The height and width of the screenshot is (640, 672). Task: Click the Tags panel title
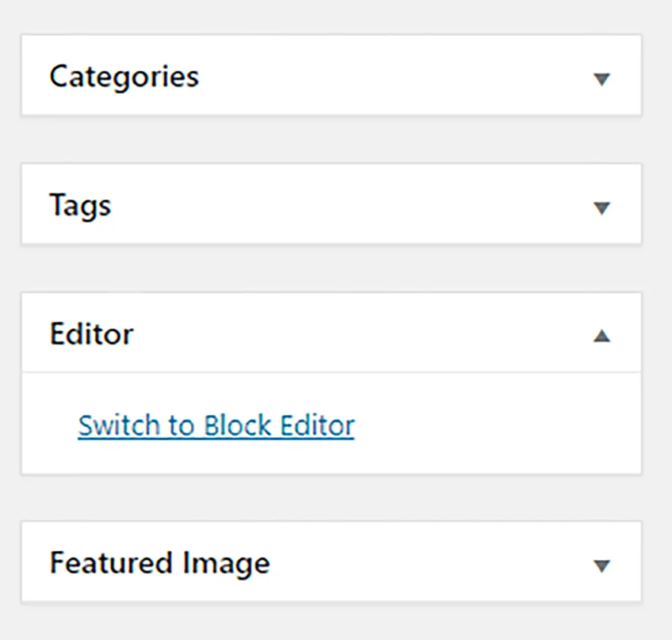(80, 206)
